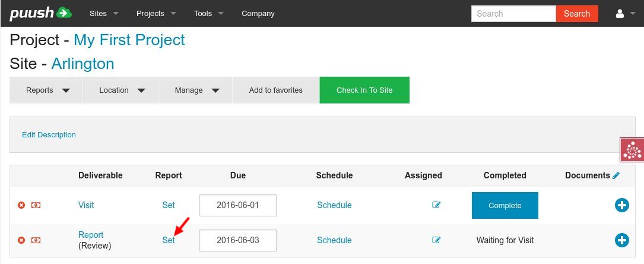644x264 pixels.
Task: Click the red delete icon in Report row
Action: click(21, 240)
